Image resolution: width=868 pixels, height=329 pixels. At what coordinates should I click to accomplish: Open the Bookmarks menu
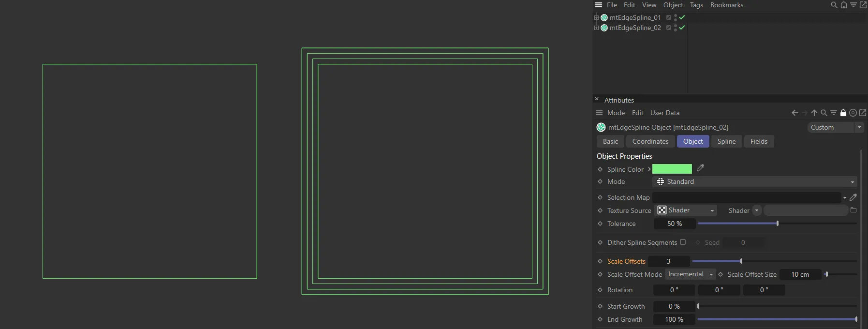click(x=726, y=5)
